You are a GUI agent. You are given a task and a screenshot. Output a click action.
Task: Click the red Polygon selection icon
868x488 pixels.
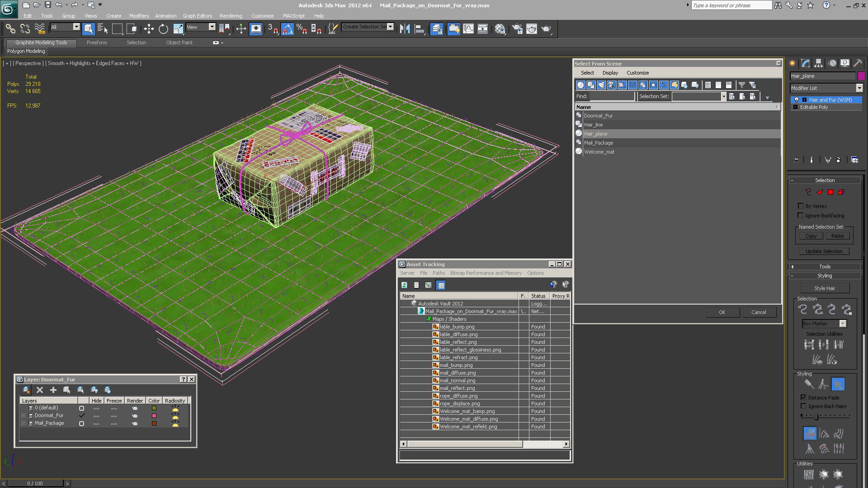pyautogui.click(x=830, y=192)
